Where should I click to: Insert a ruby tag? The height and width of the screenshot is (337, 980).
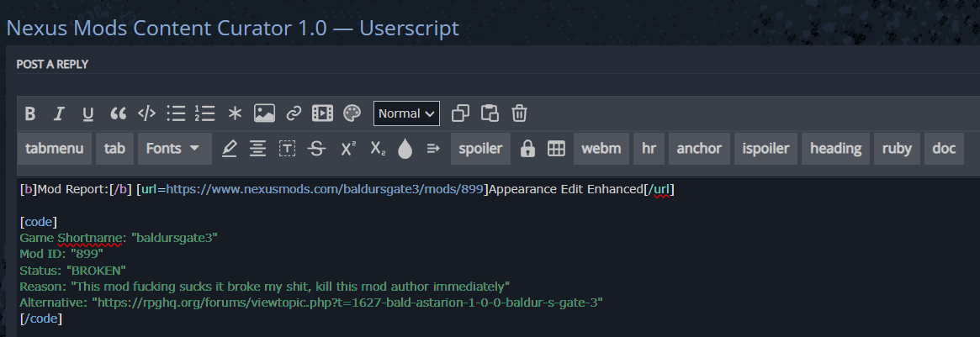pos(897,149)
